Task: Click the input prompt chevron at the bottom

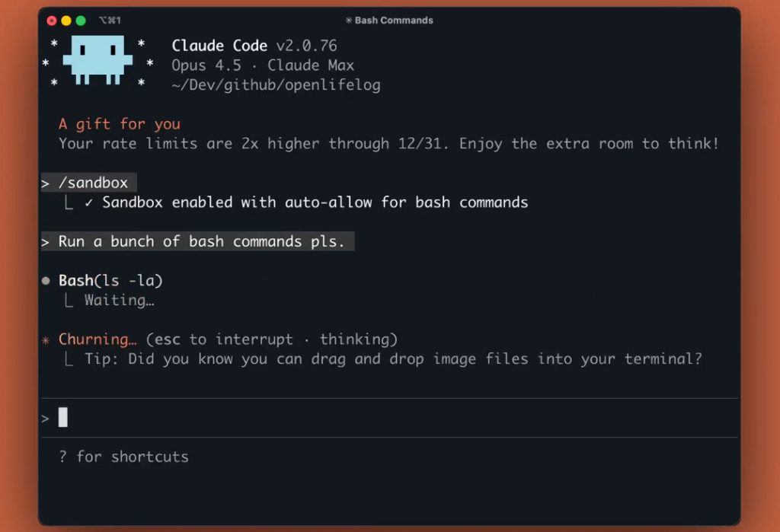Action: click(46, 418)
